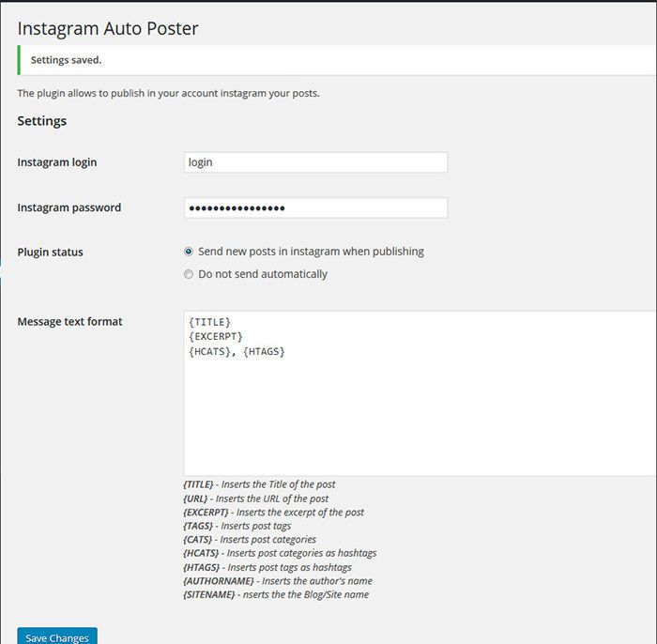
Task: Click the Save Changes button
Action: pyautogui.click(x=57, y=636)
